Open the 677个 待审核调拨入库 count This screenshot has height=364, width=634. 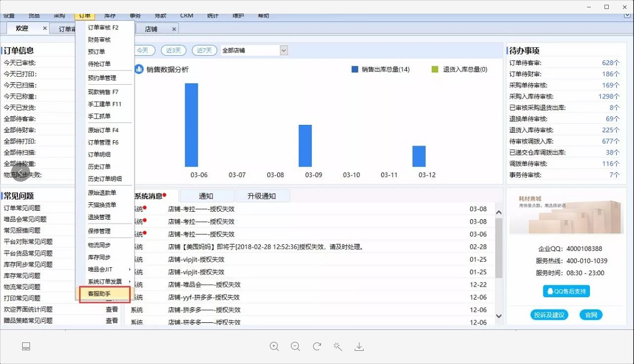pyautogui.click(x=611, y=141)
